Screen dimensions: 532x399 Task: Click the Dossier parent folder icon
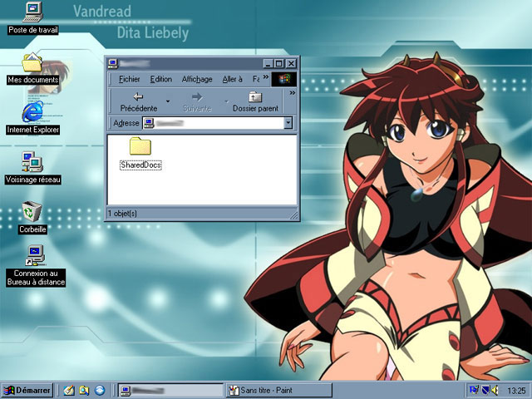pos(255,98)
